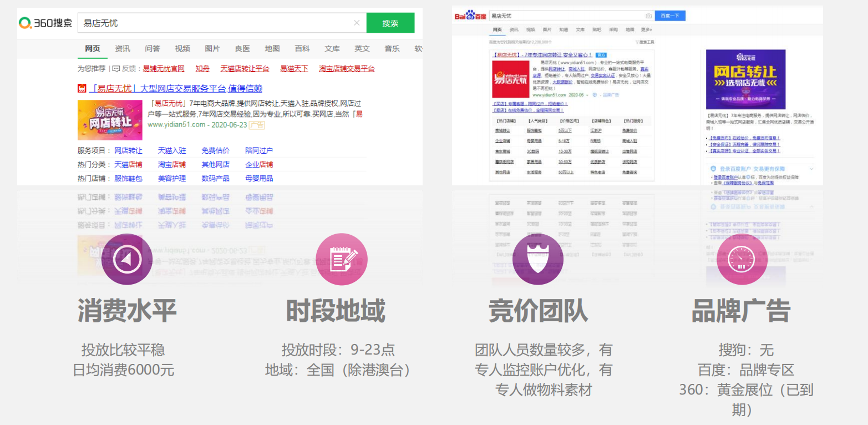Click the 搜索工具 filter icon on Baidu
Screen dimensions: 868x425
[x=637, y=42]
